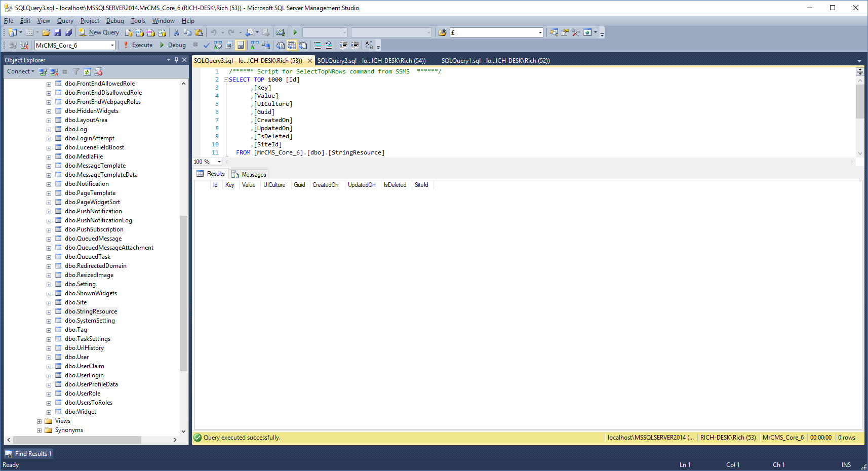Image resolution: width=868 pixels, height=471 pixels.
Task: Open the Object Explorer filter
Action: (76, 71)
